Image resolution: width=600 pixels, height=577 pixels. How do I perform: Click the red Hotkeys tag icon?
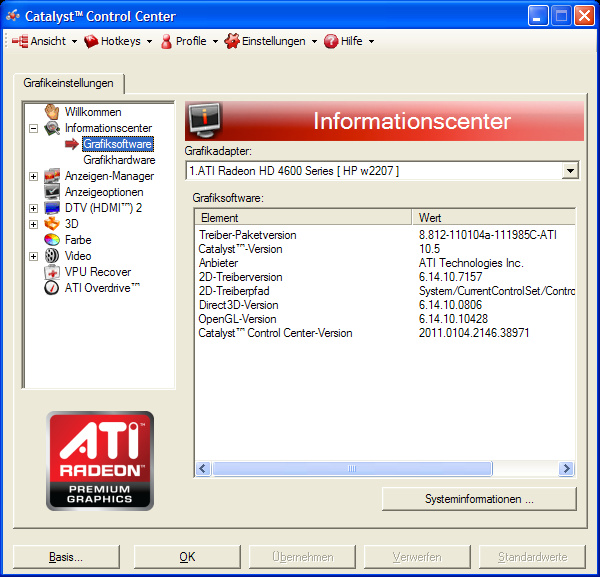click(x=91, y=41)
